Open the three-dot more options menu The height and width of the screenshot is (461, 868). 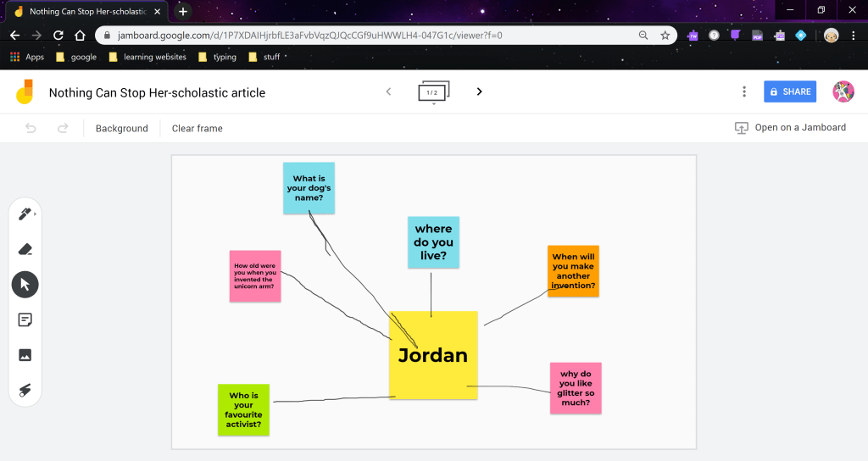[744, 92]
